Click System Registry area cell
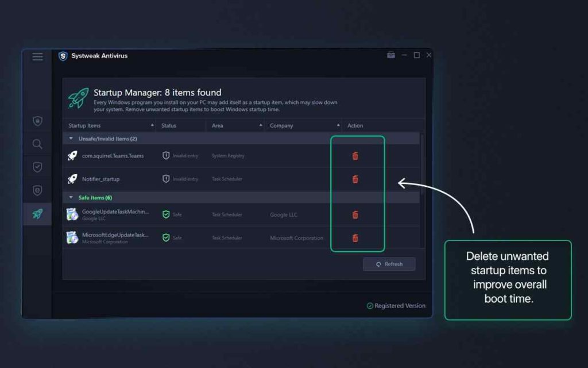The image size is (588, 368). (228, 156)
